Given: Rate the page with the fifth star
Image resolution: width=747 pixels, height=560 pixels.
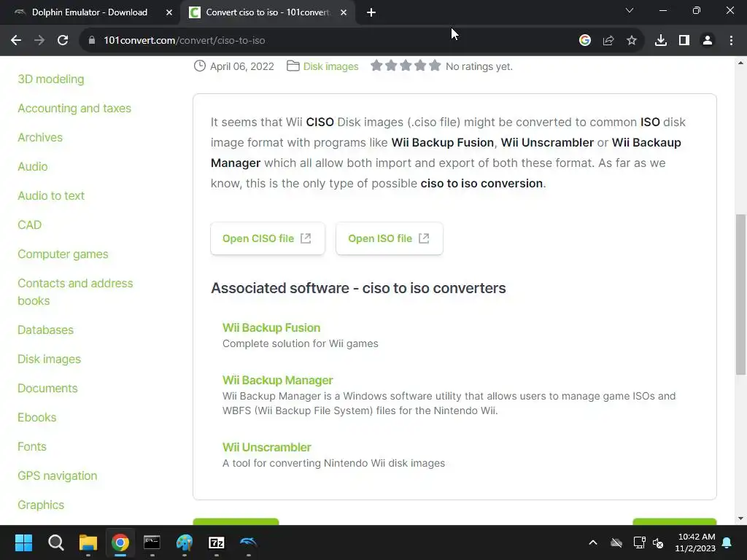Looking at the screenshot, I should click(x=435, y=66).
